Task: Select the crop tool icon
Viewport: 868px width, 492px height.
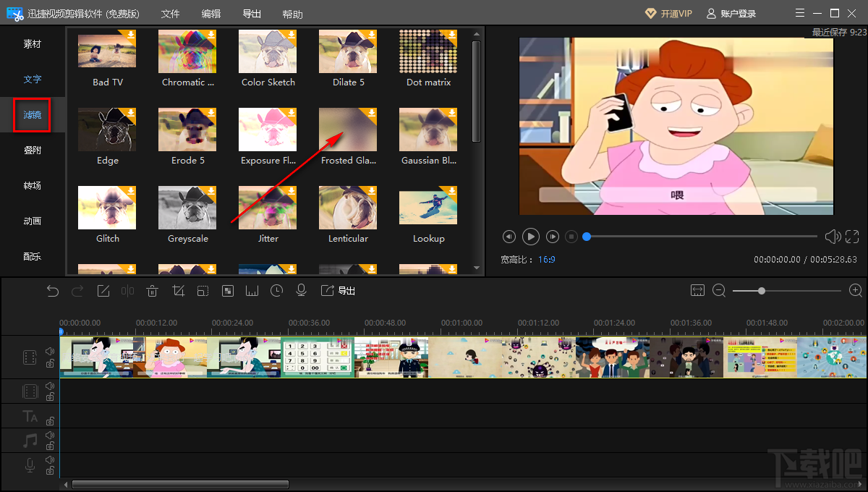Action: [x=178, y=291]
